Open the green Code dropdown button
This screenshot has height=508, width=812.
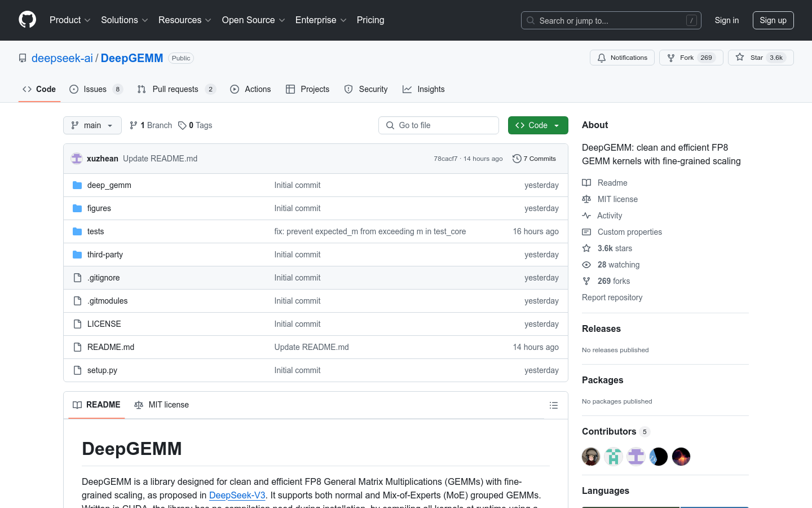pyautogui.click(x=538, y=125)
